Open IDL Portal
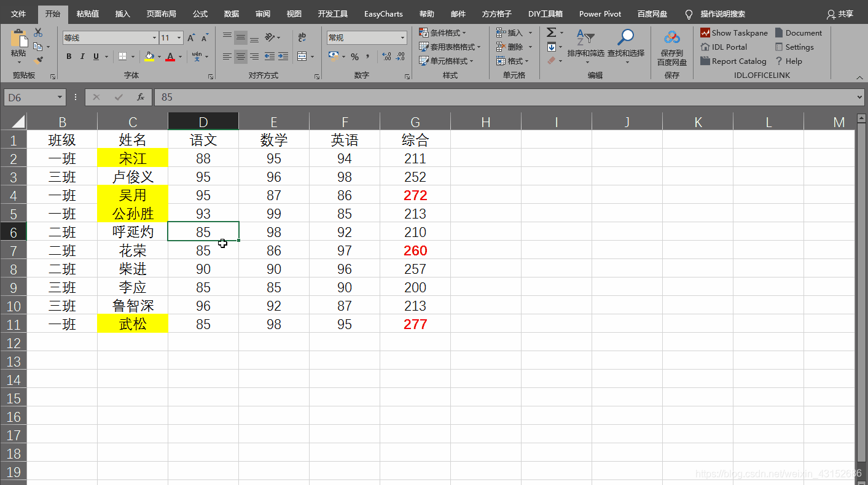The image size is (868, 485). tap(724, 47)
